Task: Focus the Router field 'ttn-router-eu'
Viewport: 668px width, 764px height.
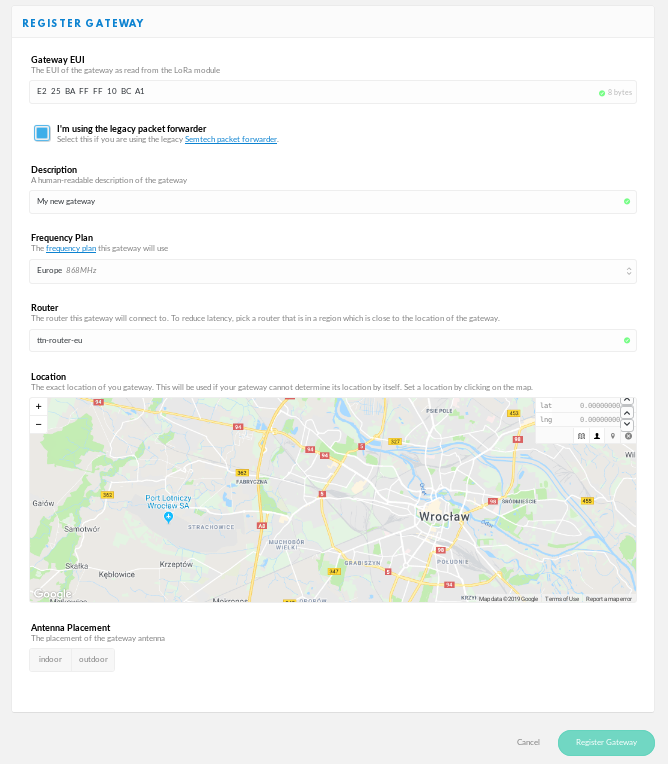Action: (x=333, y=340)
